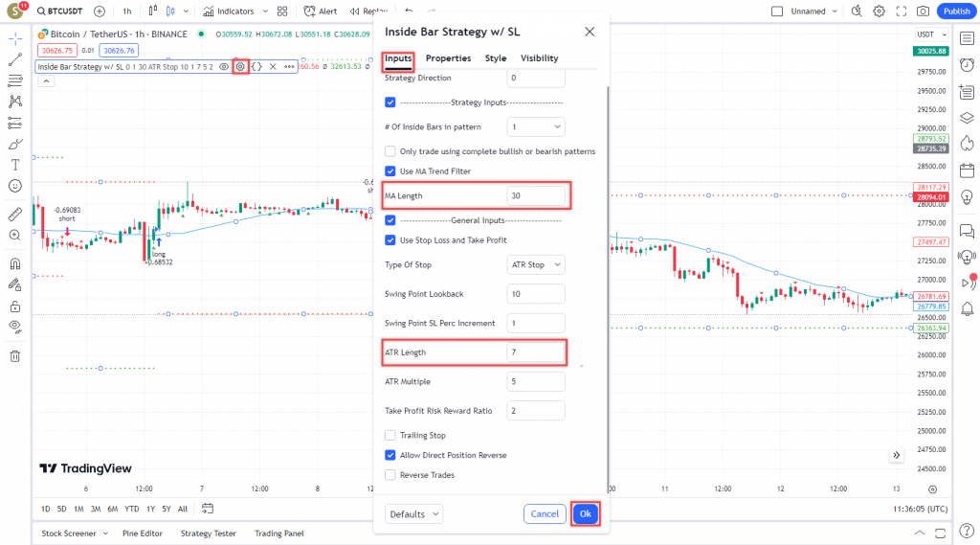Open the Indicators favorites dropdown arrow

pyautogui.click(x=265, y=11)
